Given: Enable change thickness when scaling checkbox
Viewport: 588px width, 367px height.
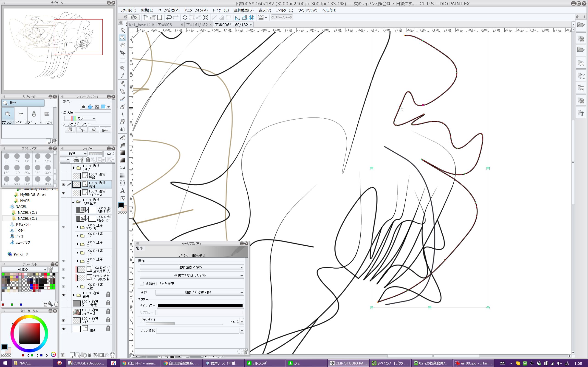Looking at the screenshot, I should pos(142,284).
